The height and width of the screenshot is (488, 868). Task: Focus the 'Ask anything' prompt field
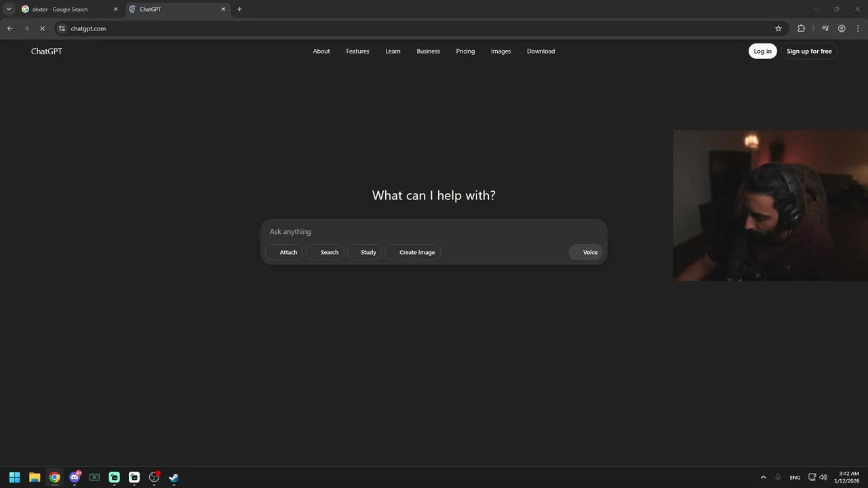tap(434, 232)
